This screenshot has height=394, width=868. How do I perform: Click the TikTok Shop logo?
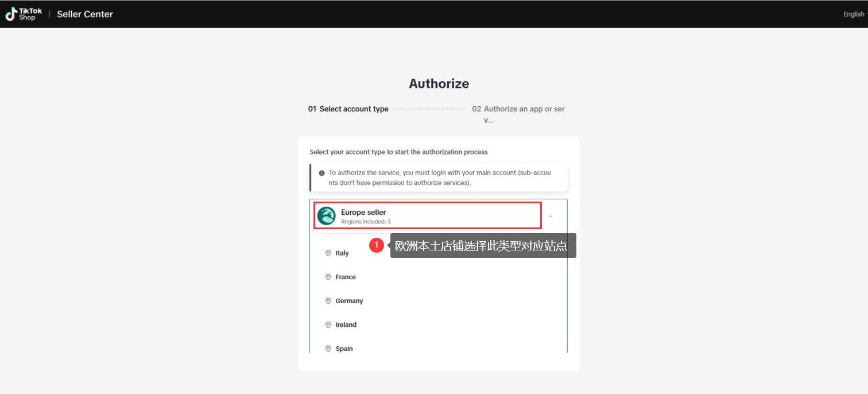(24, 14)
